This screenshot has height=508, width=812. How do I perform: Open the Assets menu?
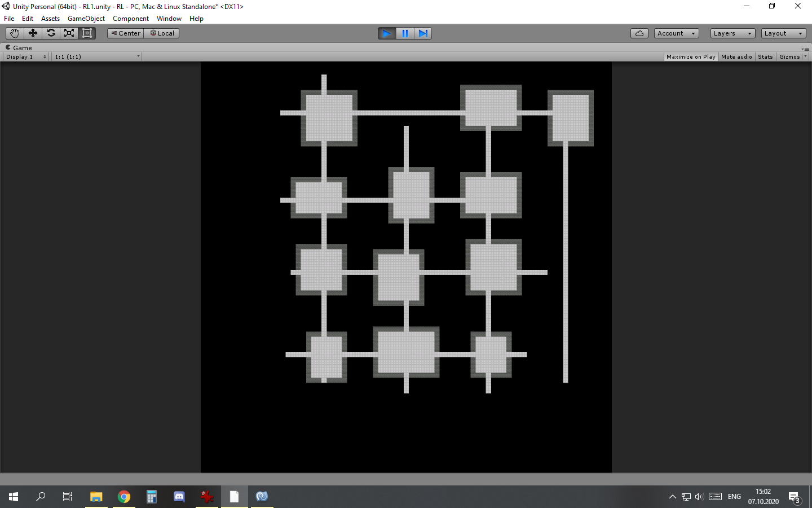click(50, 19)
